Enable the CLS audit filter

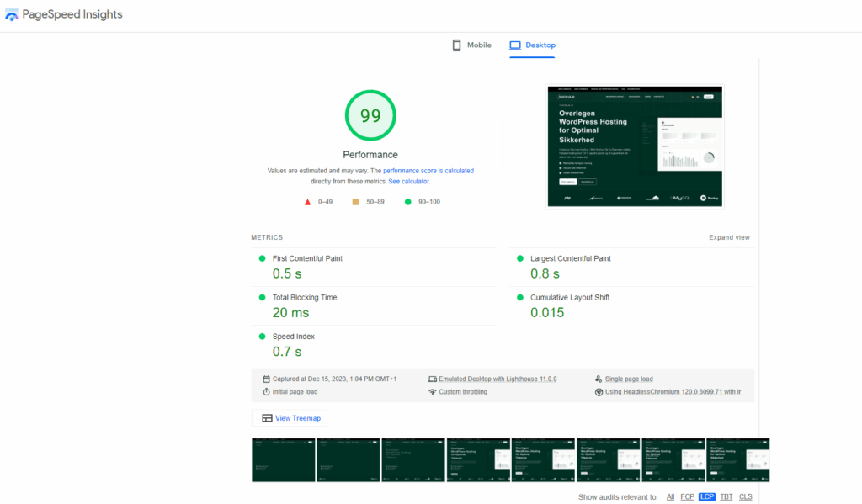745,496
